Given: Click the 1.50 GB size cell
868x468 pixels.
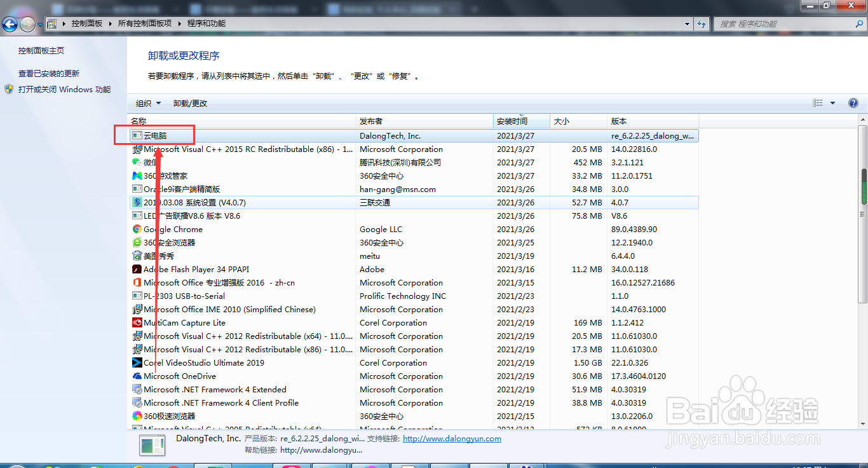Looking at the screenshot, I should pyautogui.click(x=588, y=363).
